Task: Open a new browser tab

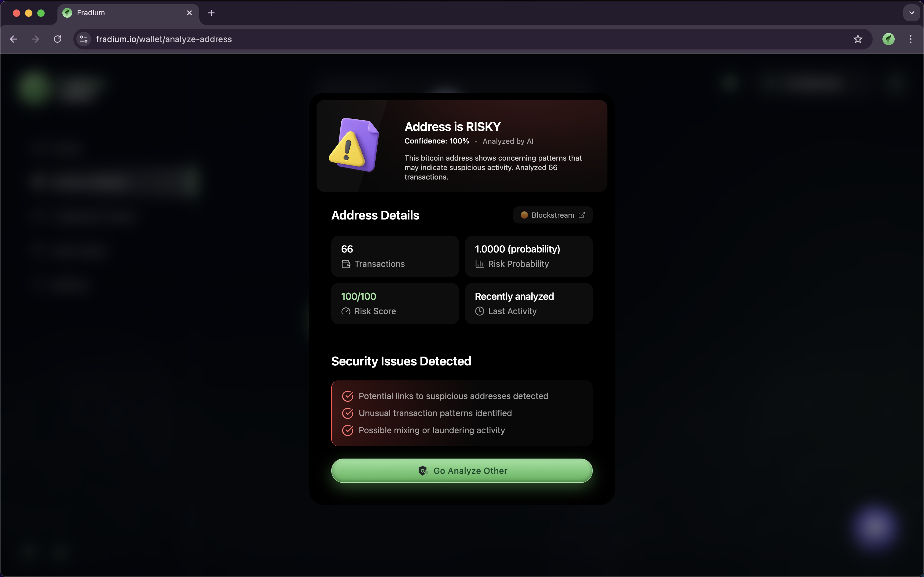Action: tap(211, 13)
